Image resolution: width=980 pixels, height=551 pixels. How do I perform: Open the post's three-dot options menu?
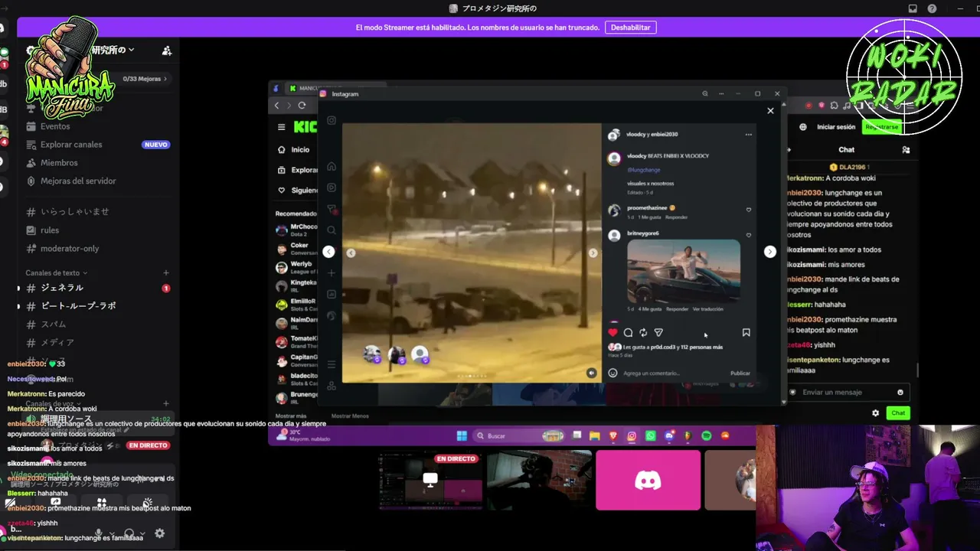(x=748, y=135)
